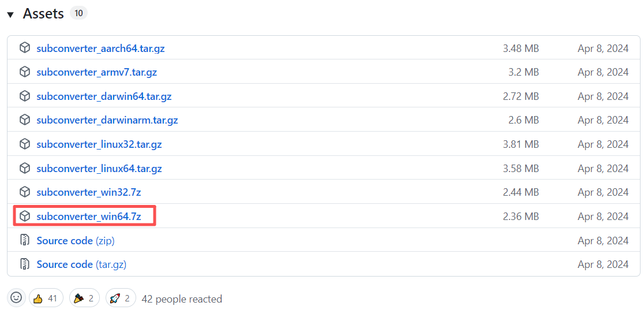Click the Assets count badge
The width and height of the screenshot is (644, 317).
pyautogui.click(x=78, y=13)
